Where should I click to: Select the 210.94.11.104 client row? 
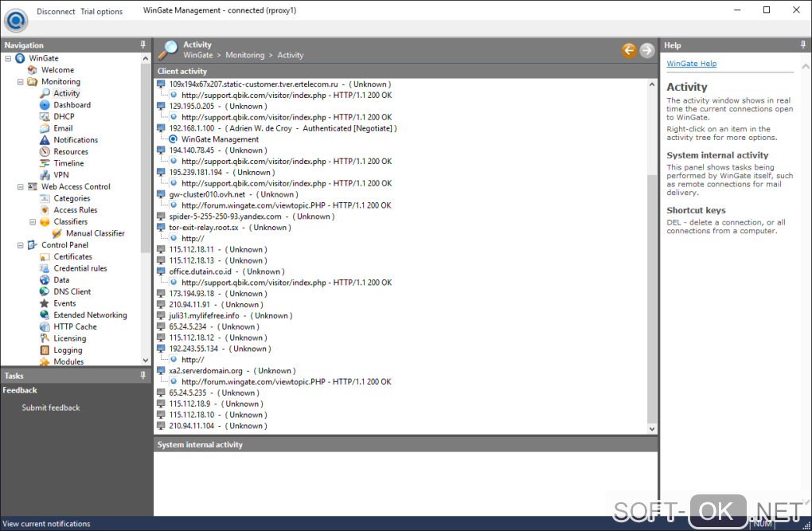(x=218, y=426)
